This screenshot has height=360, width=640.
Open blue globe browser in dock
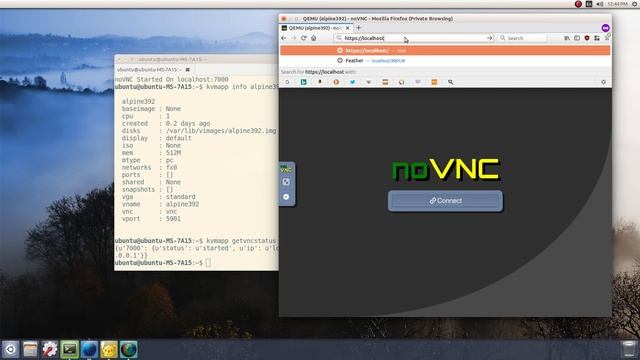pyautogui.click(x=89, y=349)
